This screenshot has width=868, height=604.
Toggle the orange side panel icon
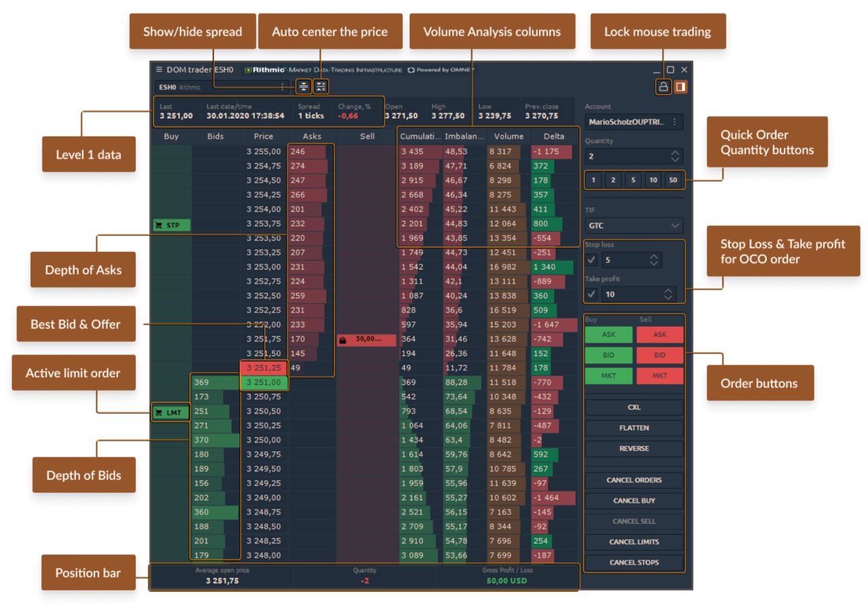[x=679, y=86]
